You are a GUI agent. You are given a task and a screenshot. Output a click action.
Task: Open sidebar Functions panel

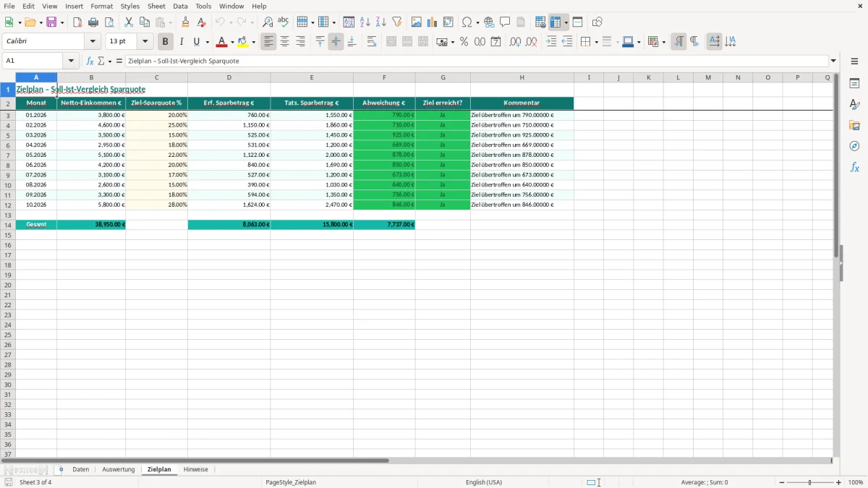[854, 167]
